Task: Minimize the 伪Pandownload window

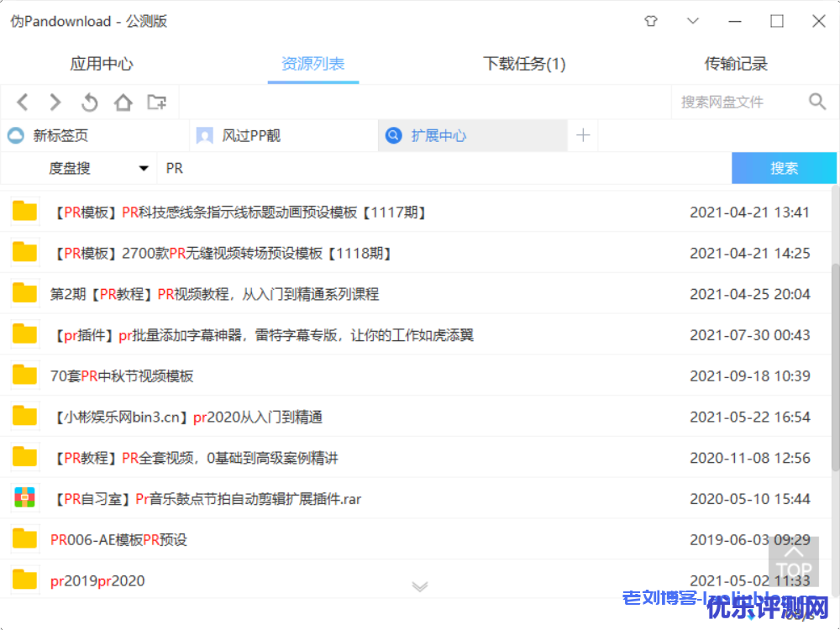Action: point(735,22)
